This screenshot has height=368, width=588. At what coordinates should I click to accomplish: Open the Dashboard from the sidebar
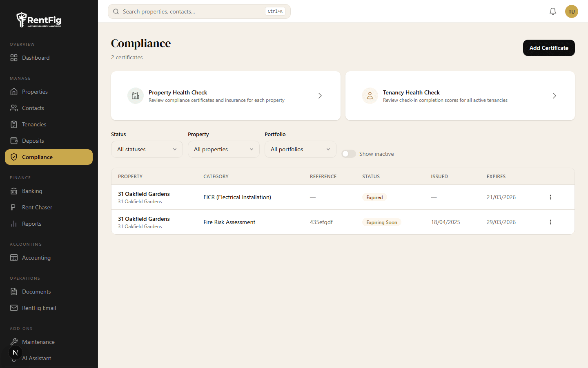tap(13, 58)
